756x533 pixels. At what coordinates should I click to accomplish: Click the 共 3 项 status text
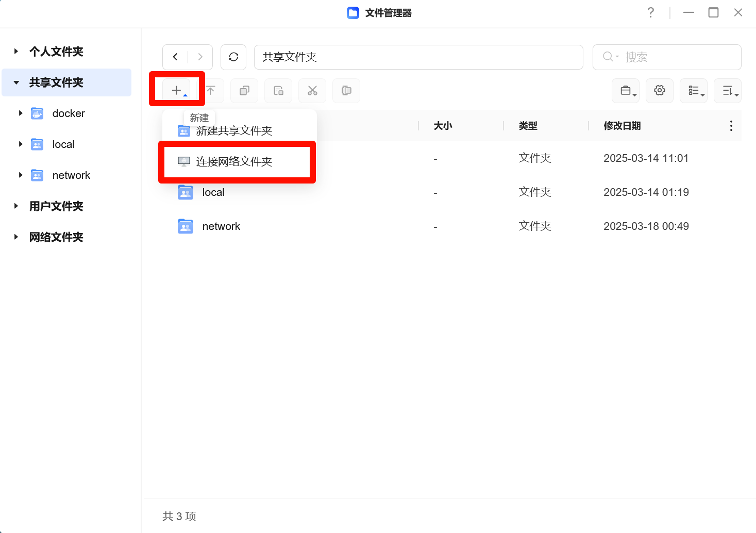179,516
